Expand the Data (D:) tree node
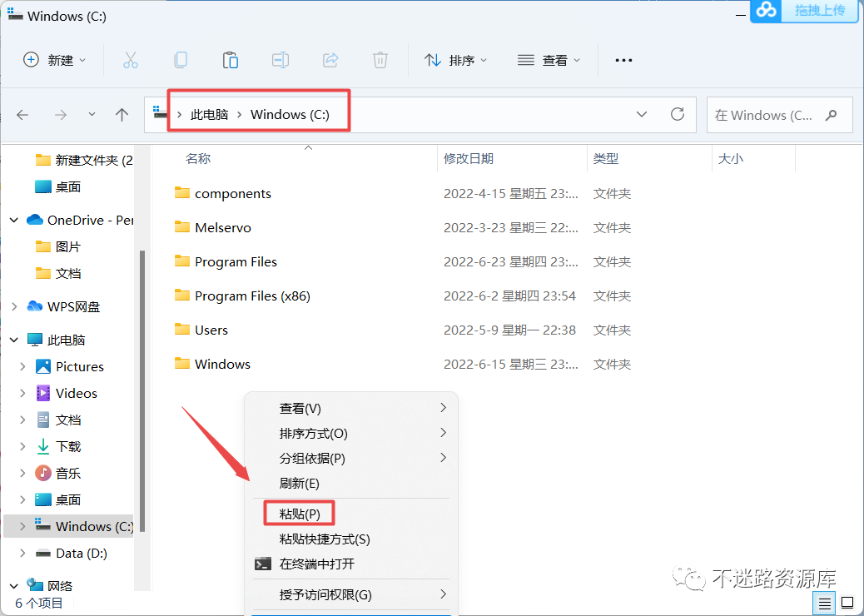The width and height of the screenshot is (864, 616). [x=22, y=553]
